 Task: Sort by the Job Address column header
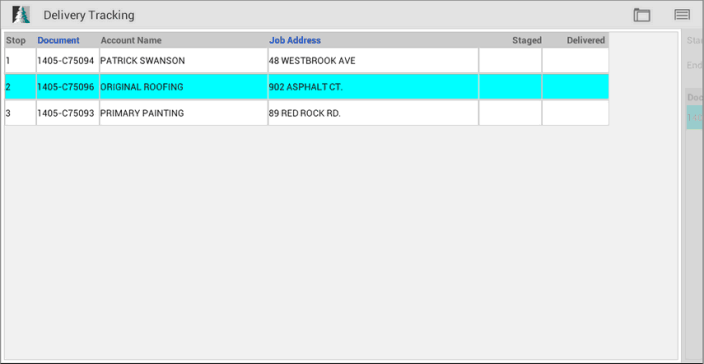pyautogui.click(x=295, y=40)
